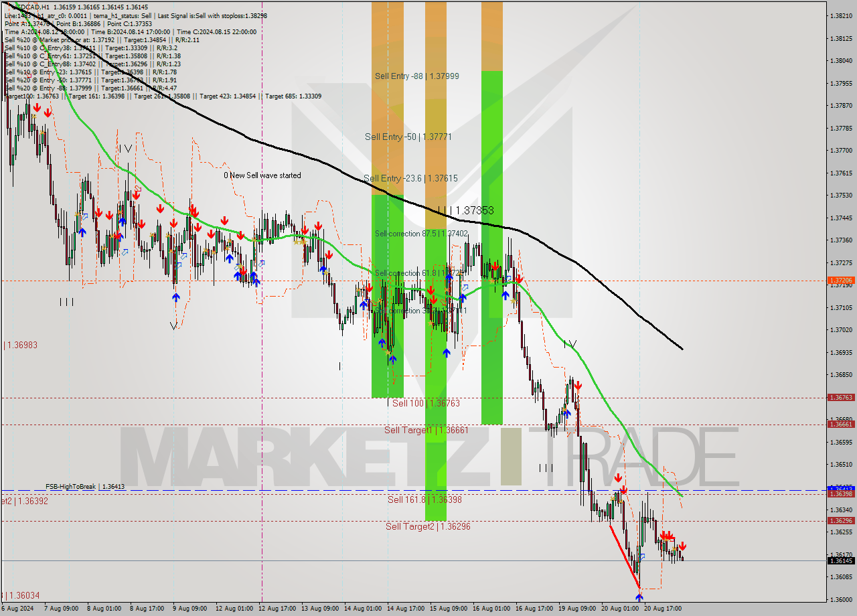
Task: Click the red 1.36763 axis price tag
Action: (x=841, y=398)
